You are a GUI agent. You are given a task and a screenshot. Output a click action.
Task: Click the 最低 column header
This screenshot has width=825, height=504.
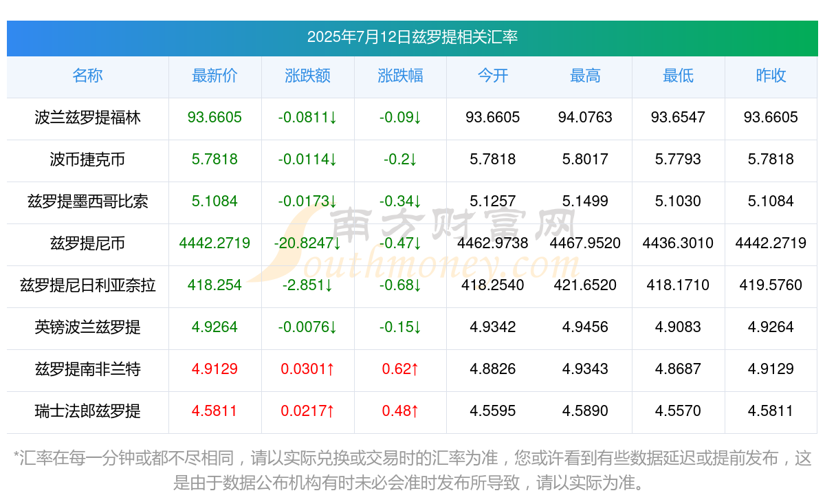coord(678,76)
